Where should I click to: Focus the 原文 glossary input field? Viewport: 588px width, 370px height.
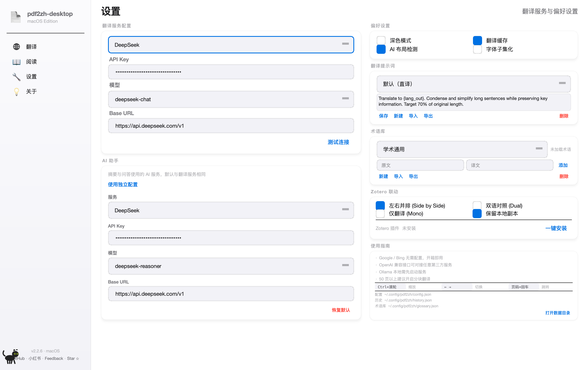coord(420,165)
